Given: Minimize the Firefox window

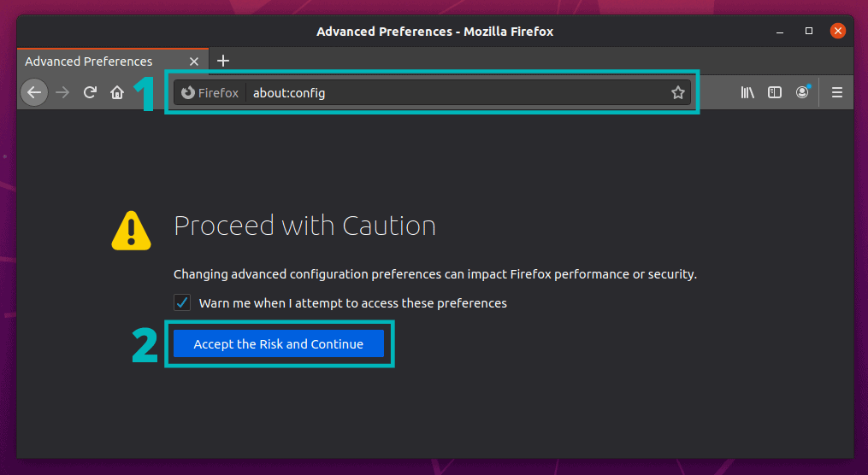Looking at the screenshot, I should coord(779,32).
